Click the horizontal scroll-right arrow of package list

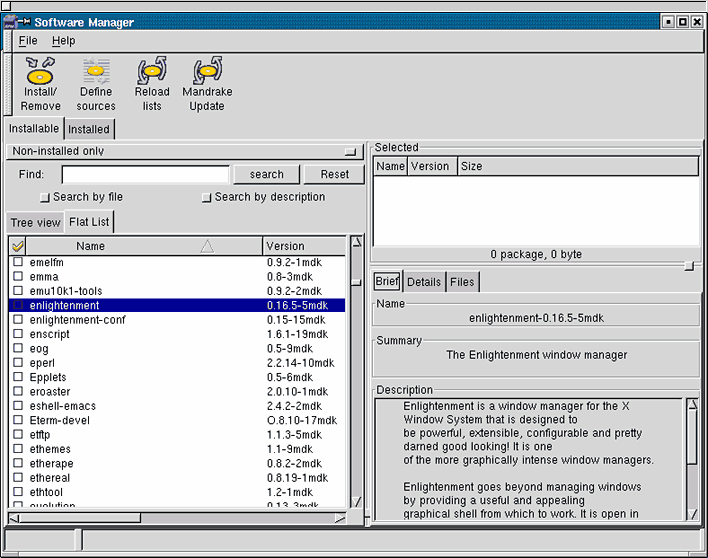[340, 518]
